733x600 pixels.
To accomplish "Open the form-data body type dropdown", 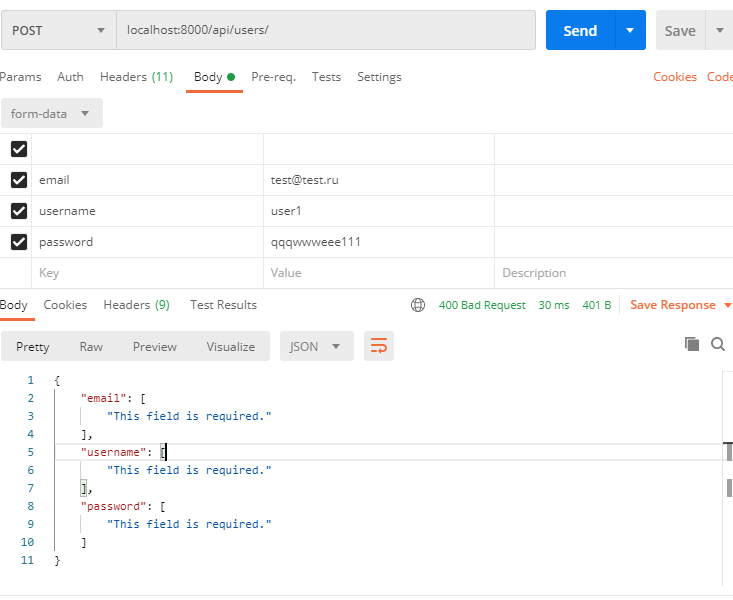I will click(x=51, y=113).
